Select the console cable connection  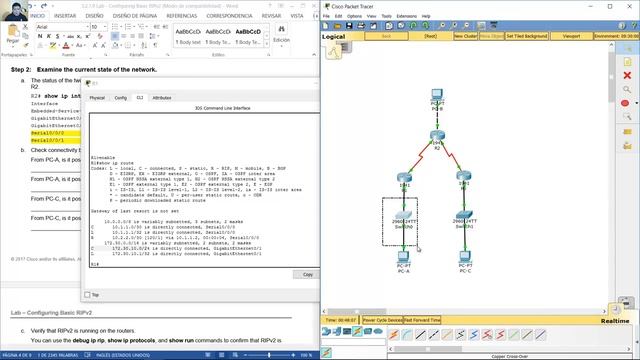(x=407, y=335)
